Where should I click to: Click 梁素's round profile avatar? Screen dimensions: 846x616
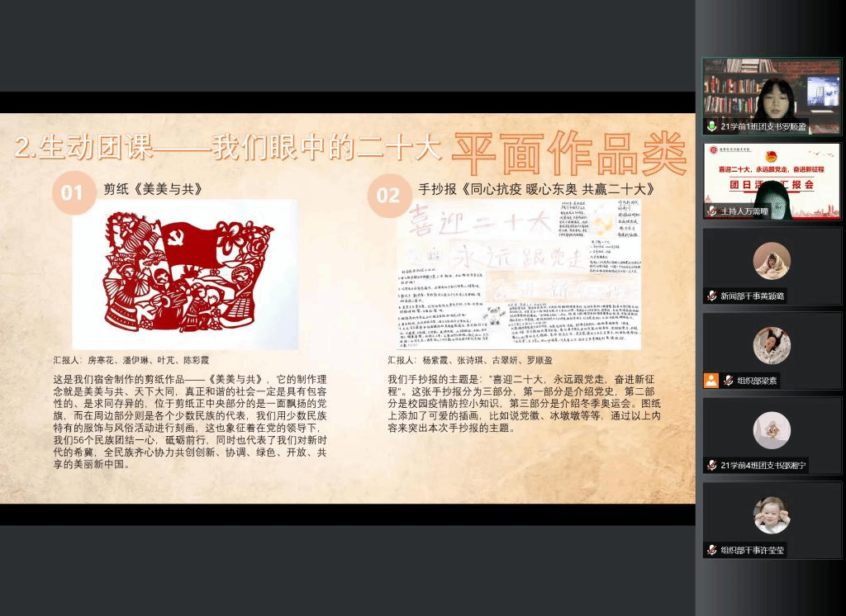pyautogui.click(x=772, y=345)
